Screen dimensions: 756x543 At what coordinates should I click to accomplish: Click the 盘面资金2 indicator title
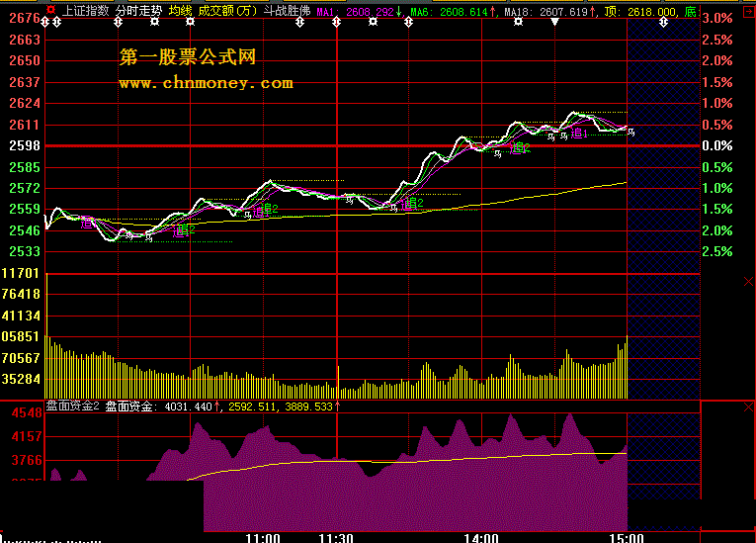pos(73,406)
